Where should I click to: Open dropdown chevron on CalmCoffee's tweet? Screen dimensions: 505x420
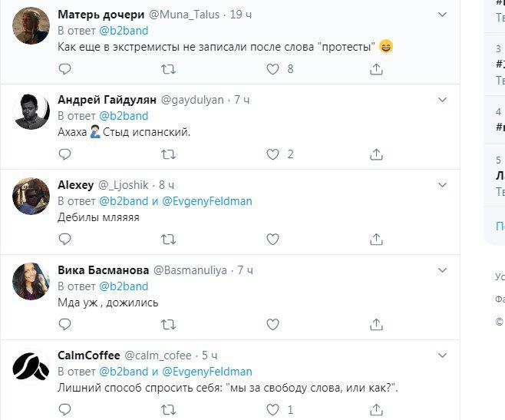point(442,356)
